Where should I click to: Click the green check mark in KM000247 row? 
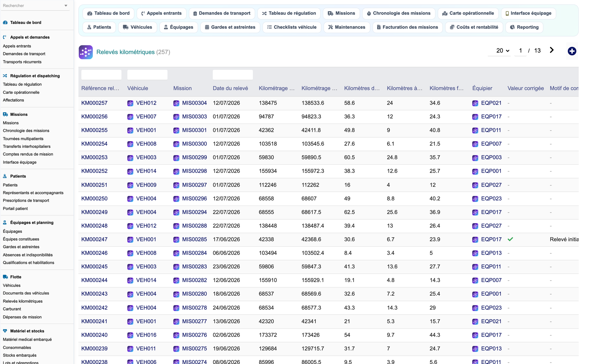click(510, 239)
